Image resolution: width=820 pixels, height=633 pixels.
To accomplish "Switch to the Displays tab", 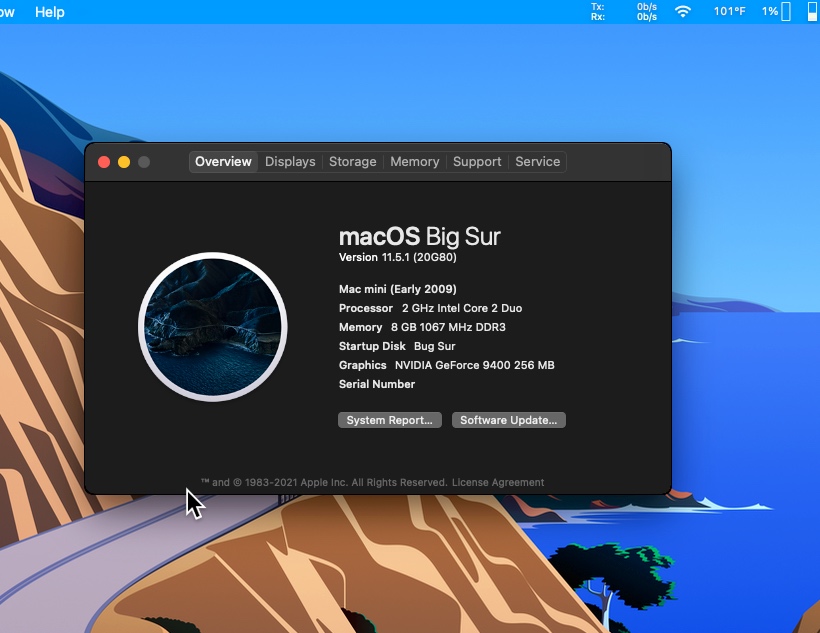I will coord(290,162).
